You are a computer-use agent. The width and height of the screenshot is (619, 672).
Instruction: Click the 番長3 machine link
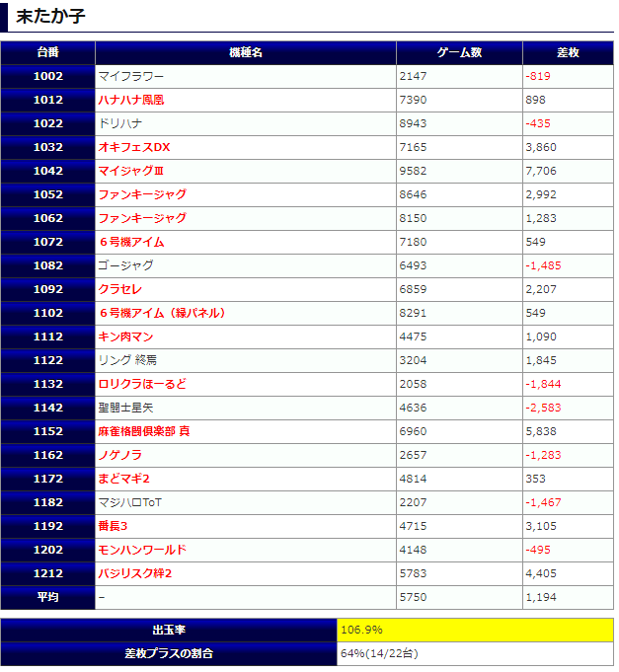[113, 526]
